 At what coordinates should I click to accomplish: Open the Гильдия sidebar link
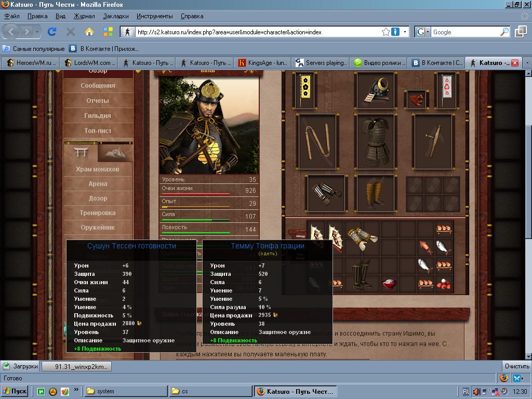98,115
